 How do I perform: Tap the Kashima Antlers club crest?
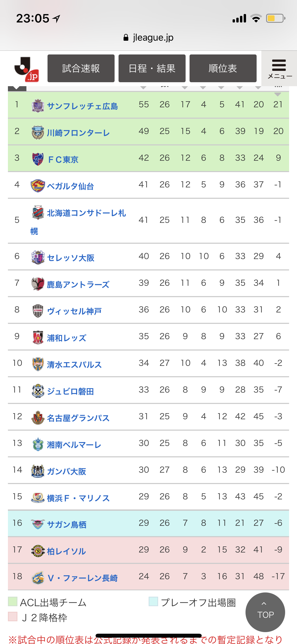click(38, 284)
